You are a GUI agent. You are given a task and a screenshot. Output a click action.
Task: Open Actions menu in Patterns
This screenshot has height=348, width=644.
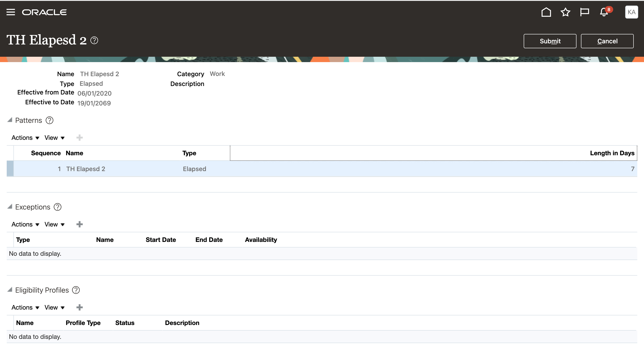[25, 138]
